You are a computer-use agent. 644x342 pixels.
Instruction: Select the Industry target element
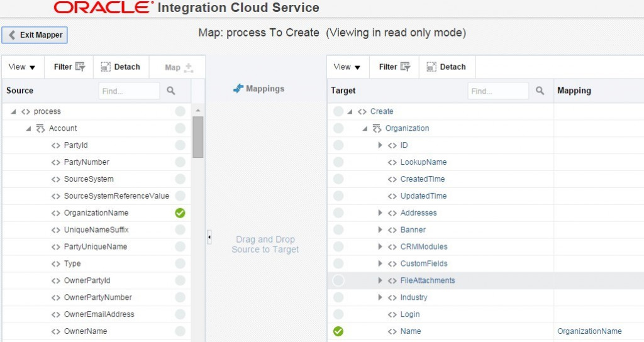414,297
